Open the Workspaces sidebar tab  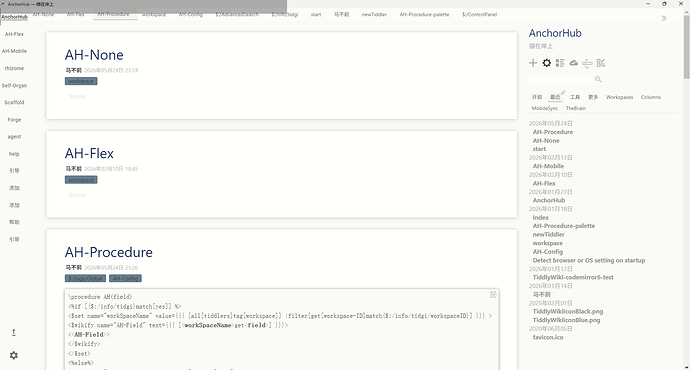tap(619, 97)
